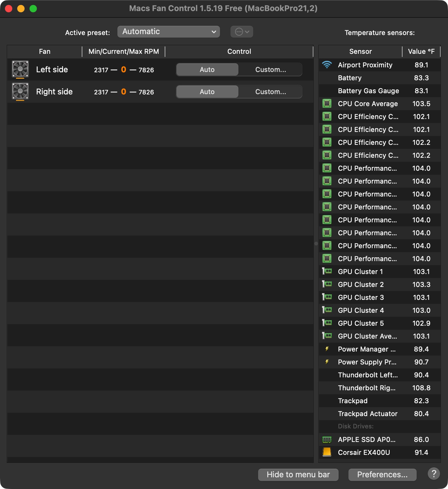
Task: Select the Trackpad sensor row
Action: point(380,401)
